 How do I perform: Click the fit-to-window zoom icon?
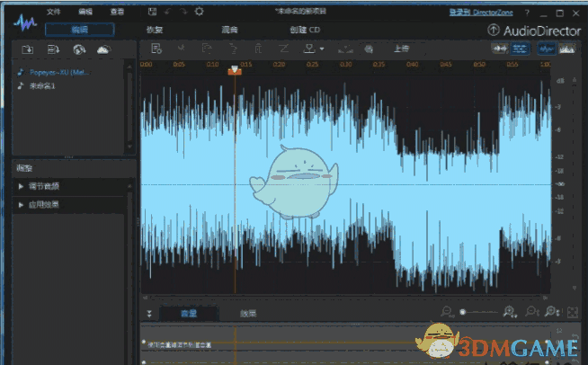point(572,312)
